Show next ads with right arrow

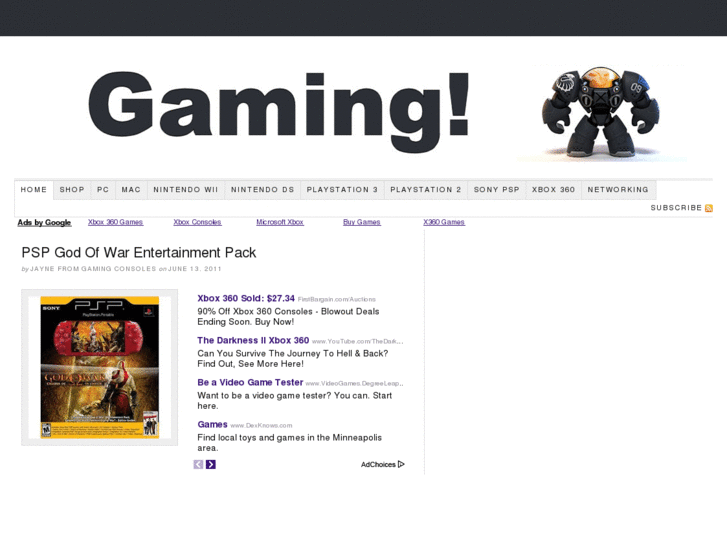coord(210,464)
